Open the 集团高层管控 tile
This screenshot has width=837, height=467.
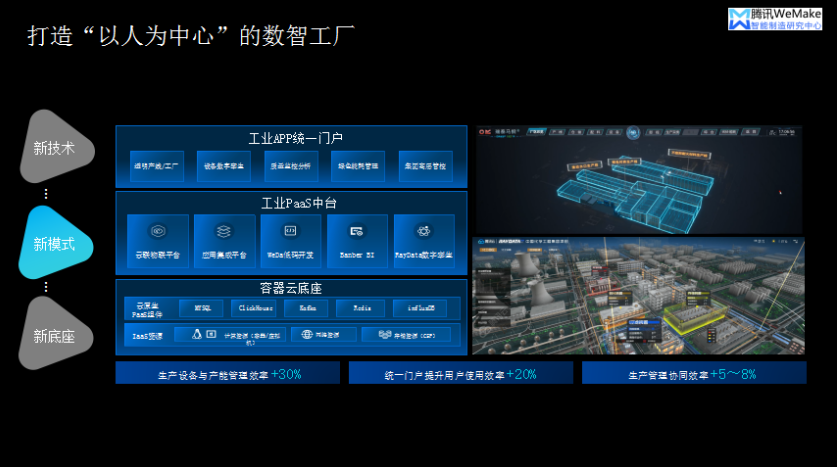point(425,166)
